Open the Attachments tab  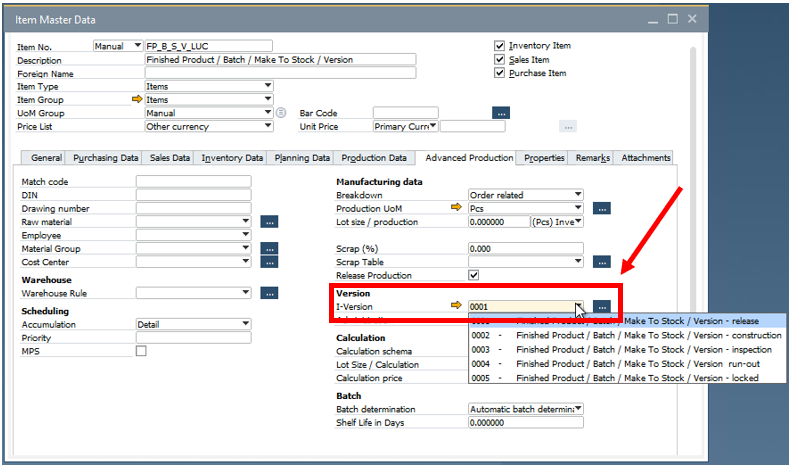pos(646,158)
